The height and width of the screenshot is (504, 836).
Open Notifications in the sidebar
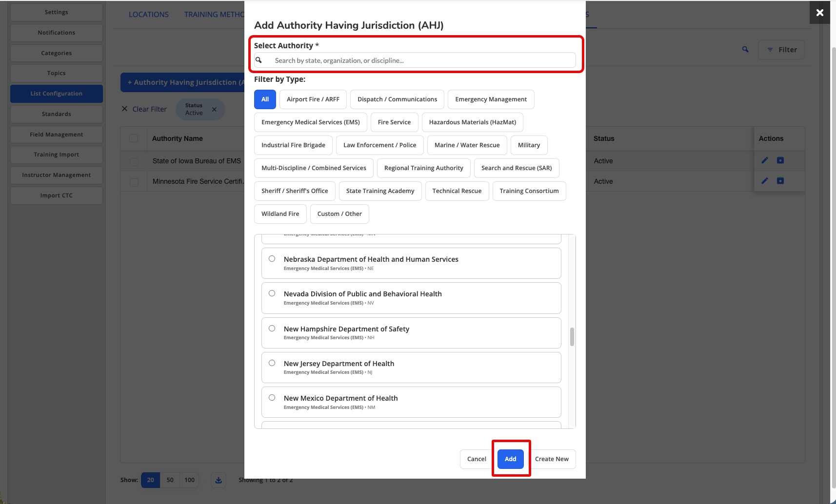pos(57,33)
